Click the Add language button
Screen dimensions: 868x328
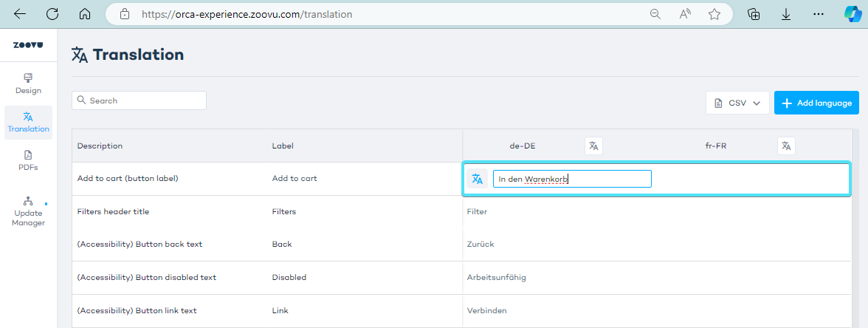(x=816, y=103)
